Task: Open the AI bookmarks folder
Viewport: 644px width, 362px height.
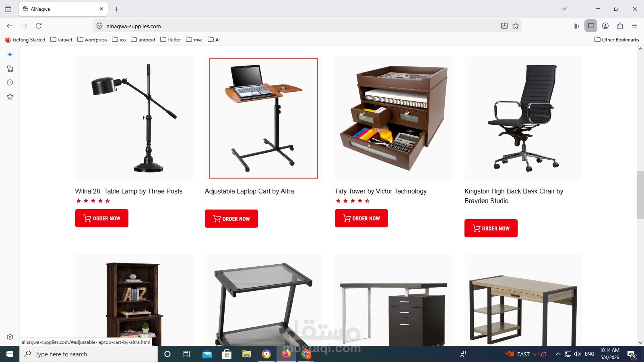Action: pos(214,39)
